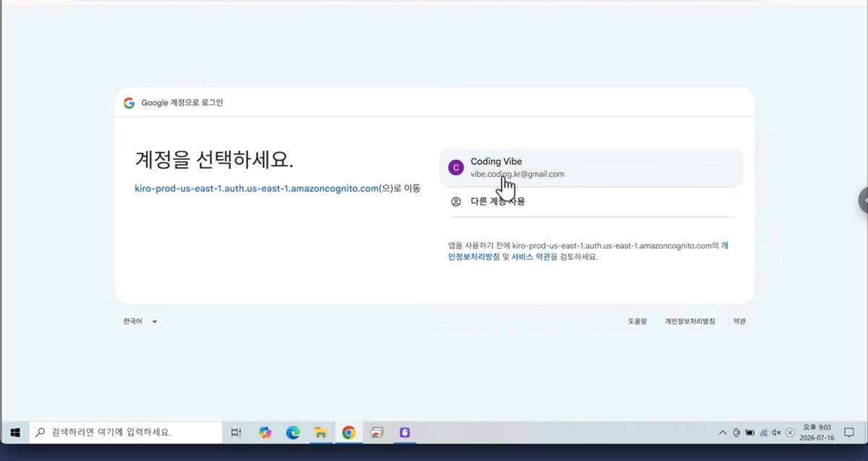
Task: Select the Coding Vibe Google account
Action: point(591,167)
